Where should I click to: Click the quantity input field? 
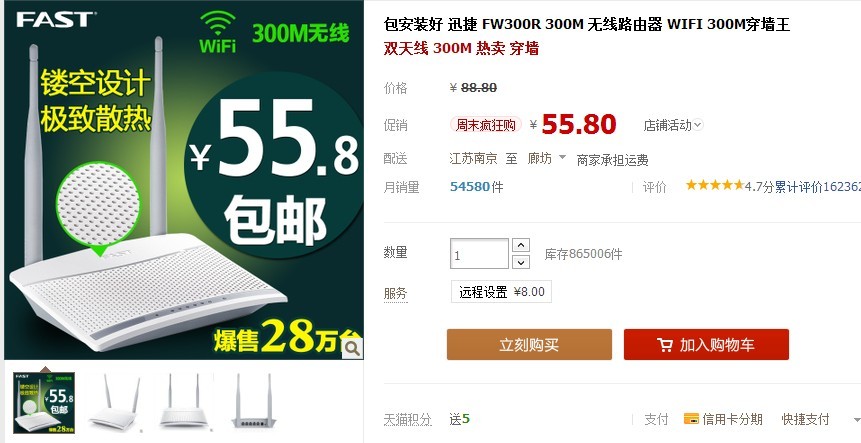(479, 254)
